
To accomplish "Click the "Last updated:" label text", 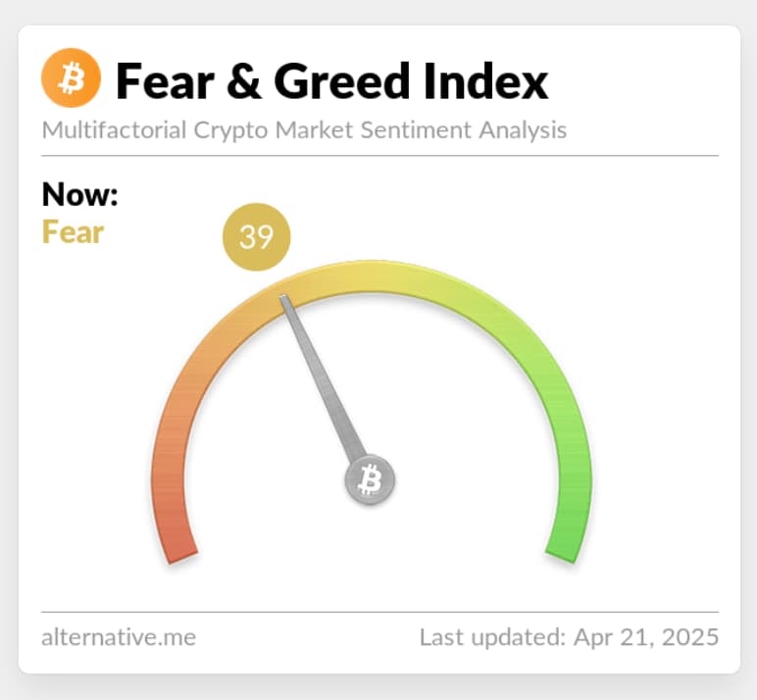I will 493,637.
